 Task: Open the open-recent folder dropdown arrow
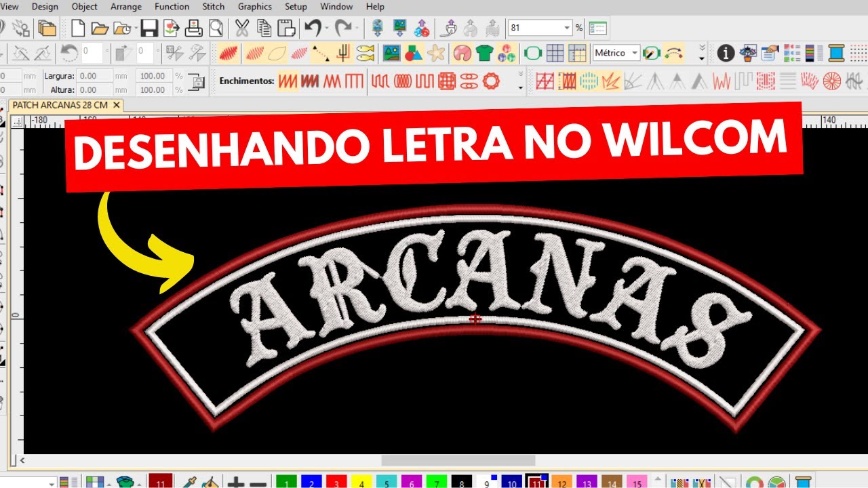(135, 28)
